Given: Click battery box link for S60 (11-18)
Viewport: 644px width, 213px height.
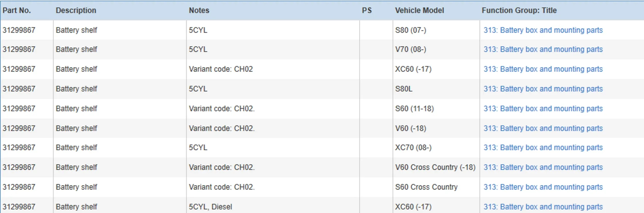Looking at the screenshot, I should tap(543, 109).
